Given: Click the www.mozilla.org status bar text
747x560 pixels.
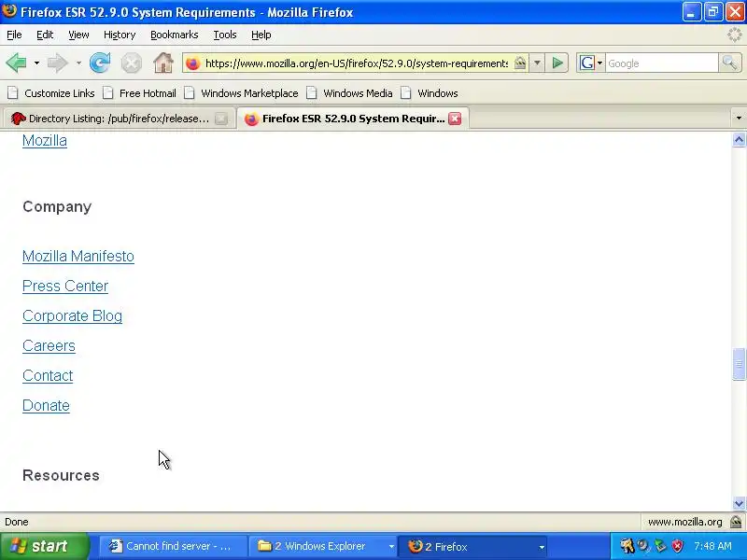Looking at the screenshot, I should (684, 522).
